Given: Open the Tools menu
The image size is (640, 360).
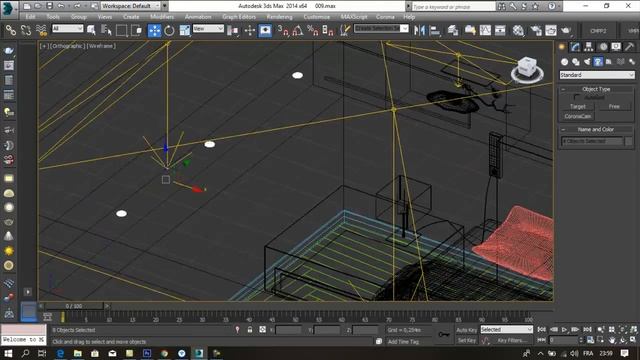Looking at the screenshot, I should coord(53,17).
